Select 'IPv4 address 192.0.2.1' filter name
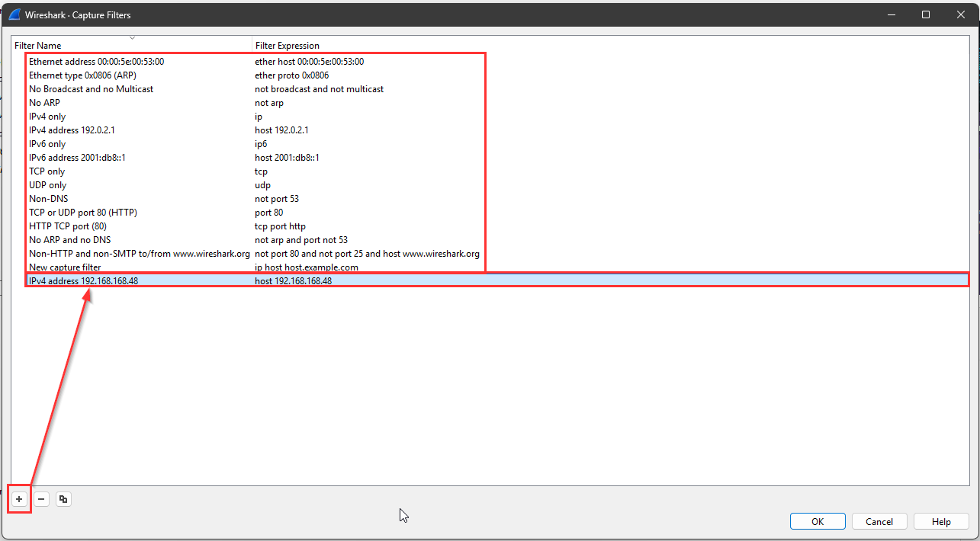The width and height of the screenshot is (980, 541). pyautogui.click(x=72, y=130)
